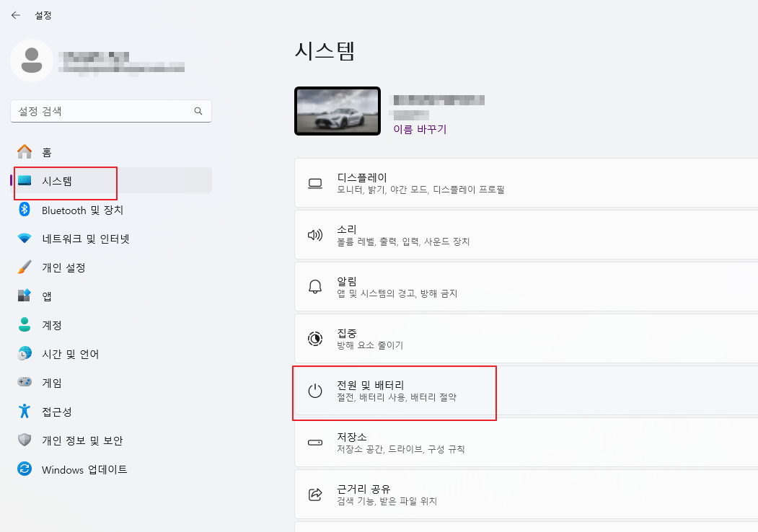This screenshot has width=758, height=532.
Task: Click the bell icon in the 알림 row
Action: (x=315, y=286)
